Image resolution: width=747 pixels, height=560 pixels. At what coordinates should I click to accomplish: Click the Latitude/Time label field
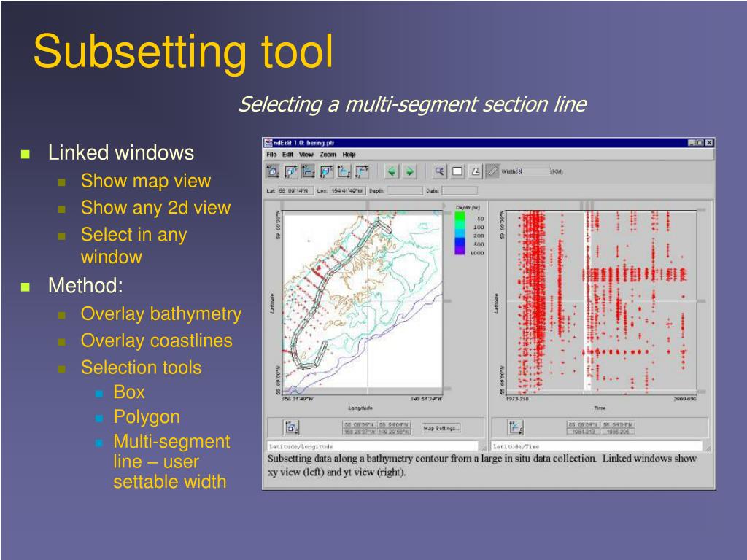[x=597, y=446]
